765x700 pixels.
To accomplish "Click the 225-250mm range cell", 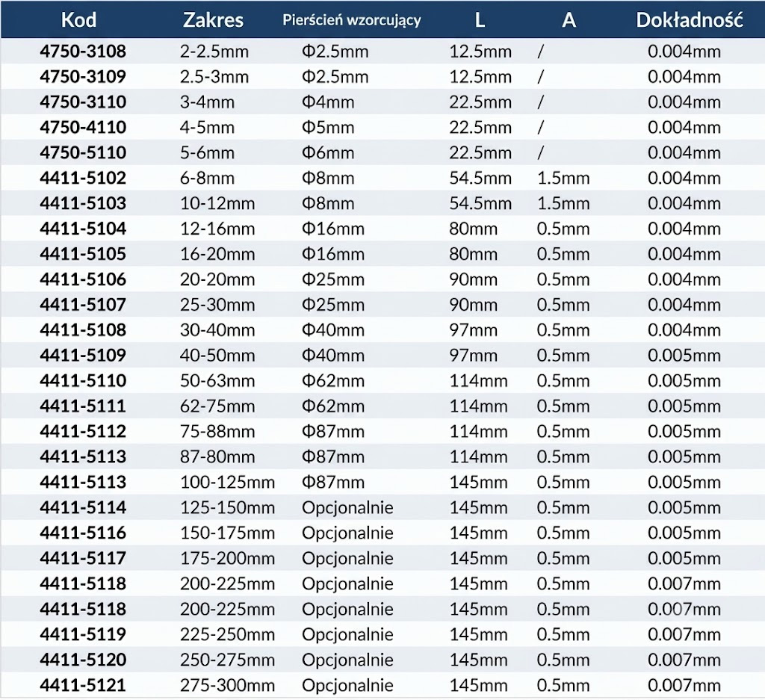I will 227,634.
